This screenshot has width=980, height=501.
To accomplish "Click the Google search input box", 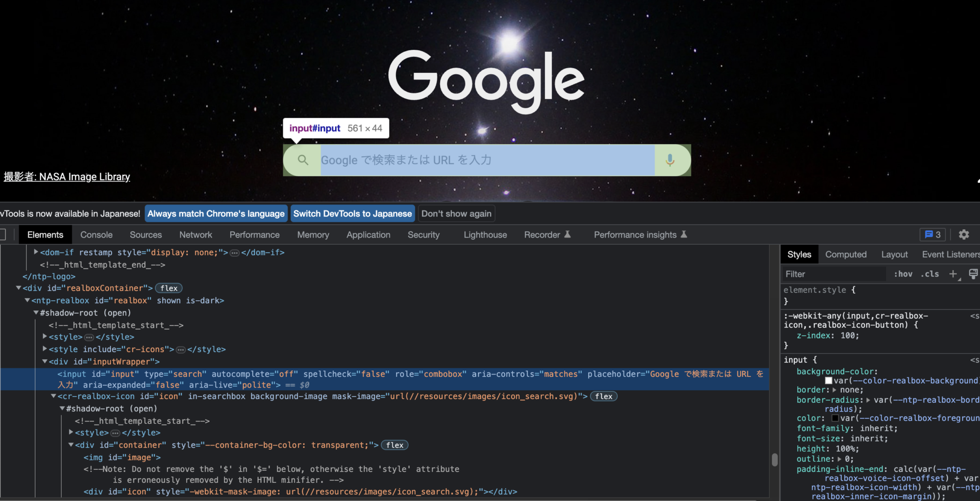I will [487, 160].
